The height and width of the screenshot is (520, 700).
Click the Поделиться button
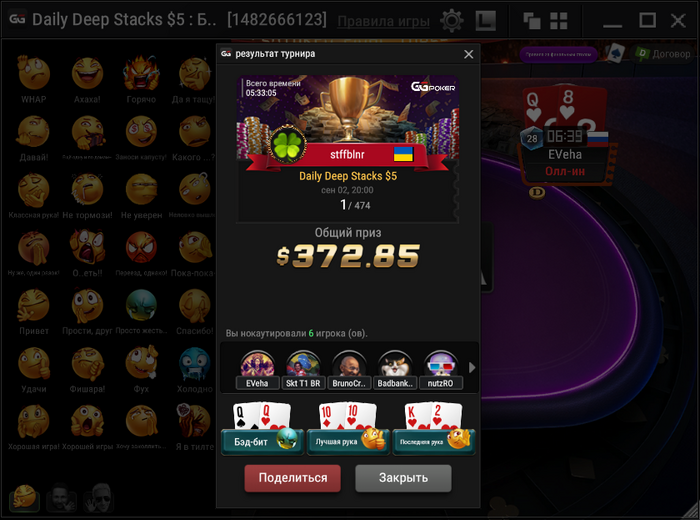tap(292, 478)
